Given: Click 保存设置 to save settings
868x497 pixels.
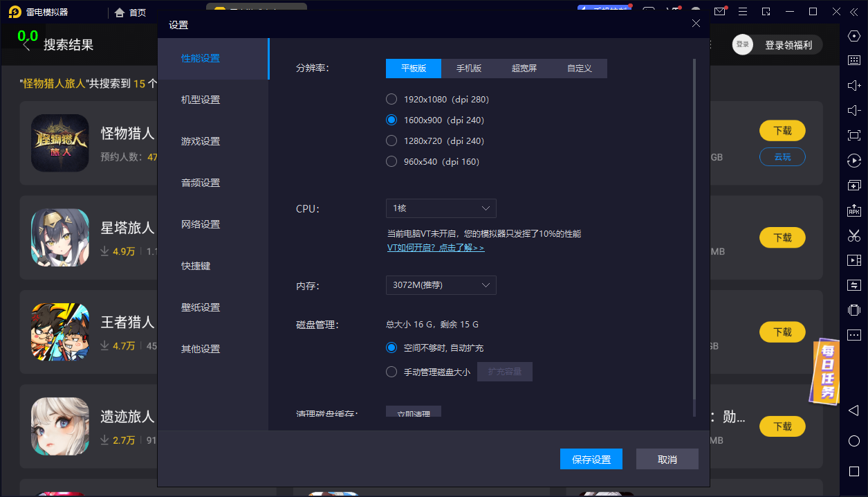Looking at the screenshot, I should pyautogui.click(x=591, y=458).
